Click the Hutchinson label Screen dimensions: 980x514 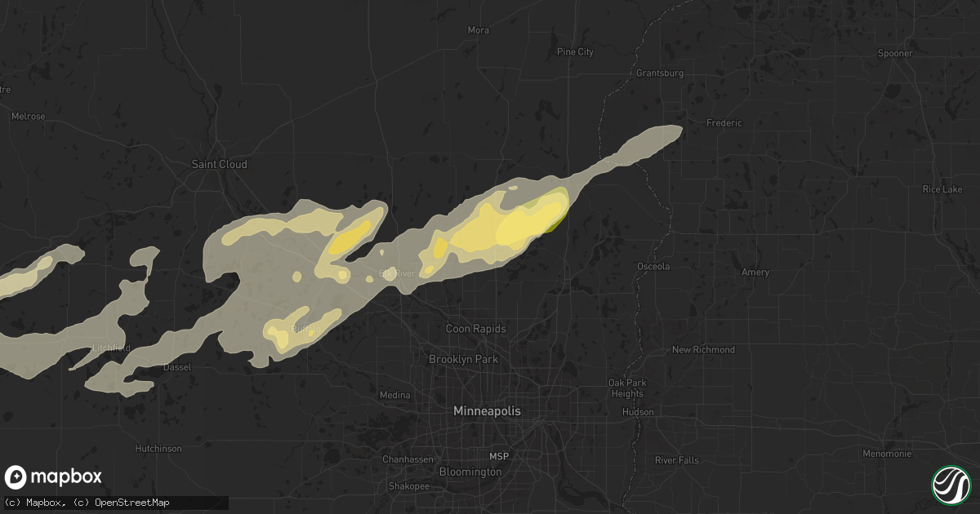click(x=159, y=449)
